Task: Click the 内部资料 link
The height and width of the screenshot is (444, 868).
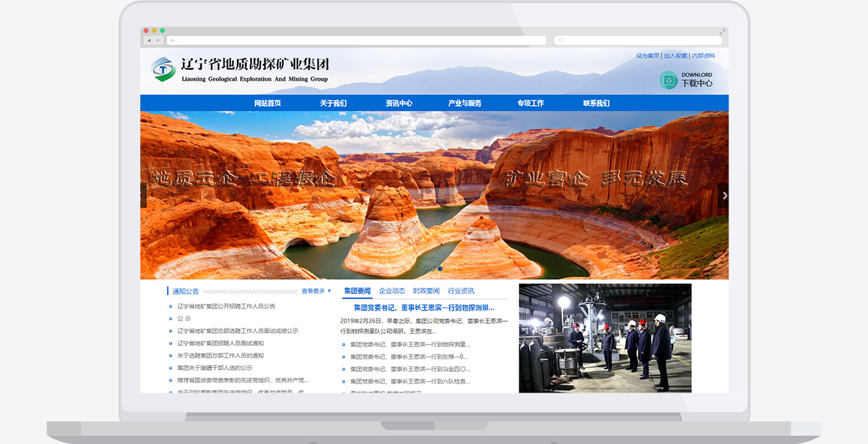Action: (703, 56)
